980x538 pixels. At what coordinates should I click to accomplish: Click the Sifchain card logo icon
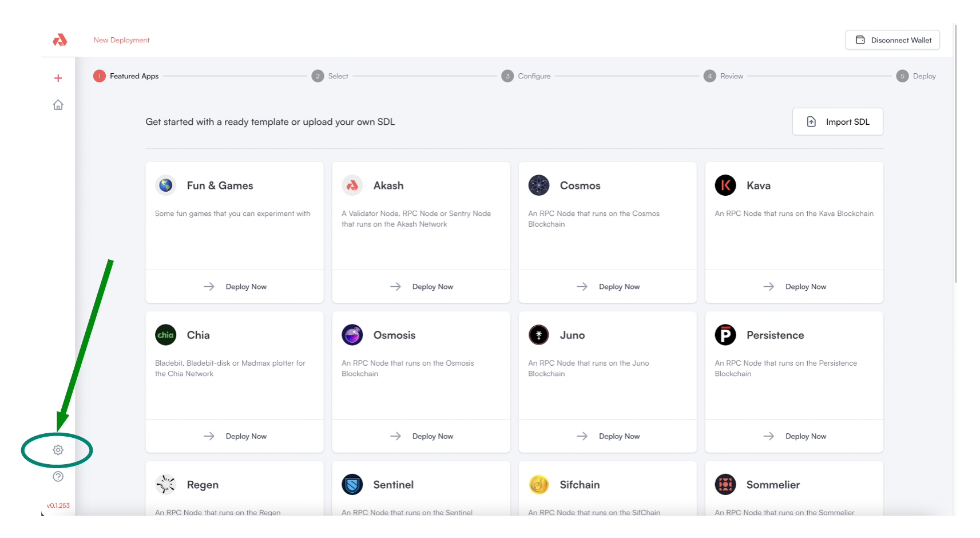tap(538, 484)
